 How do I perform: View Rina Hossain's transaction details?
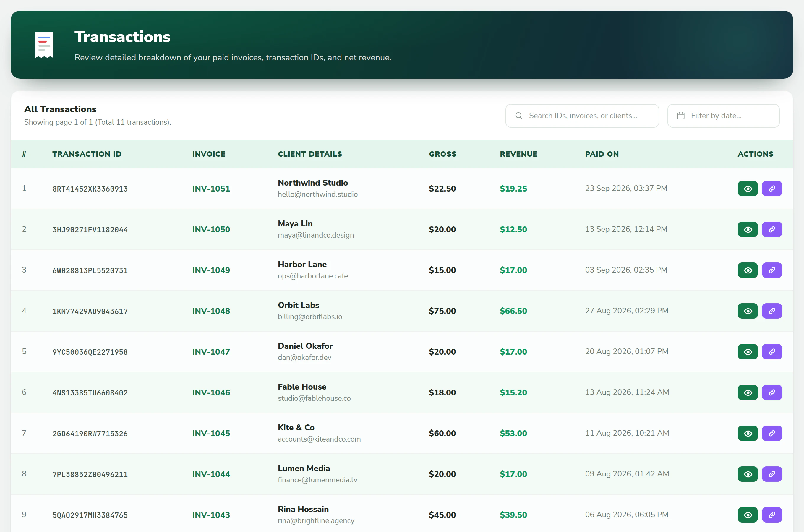[747, 515]
